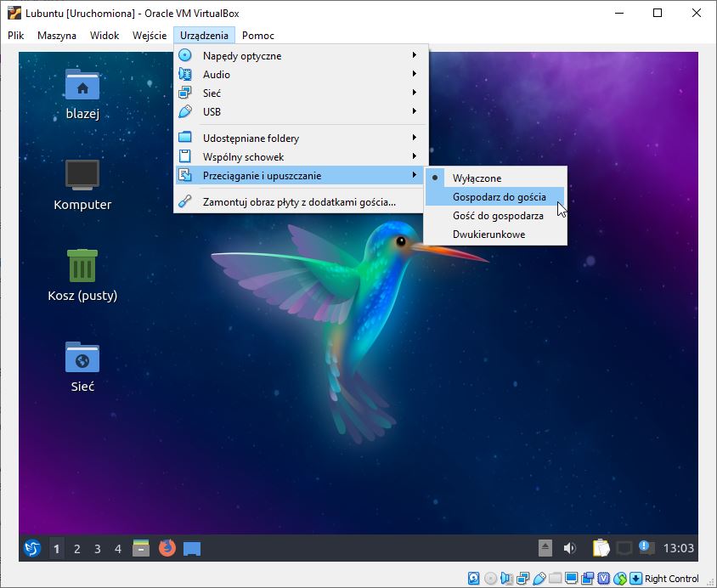Click the wrench icon for guest additions
This screenshot has width=717, height=588.
pos(184,201)
